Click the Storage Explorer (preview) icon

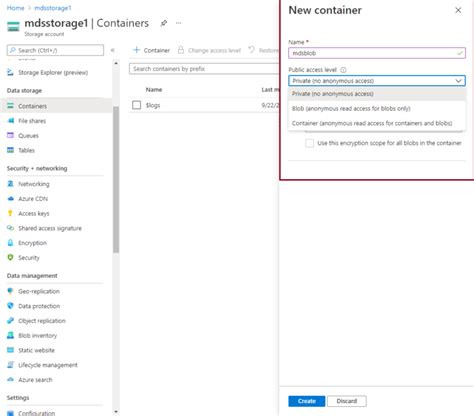click(x=10, y=72)
